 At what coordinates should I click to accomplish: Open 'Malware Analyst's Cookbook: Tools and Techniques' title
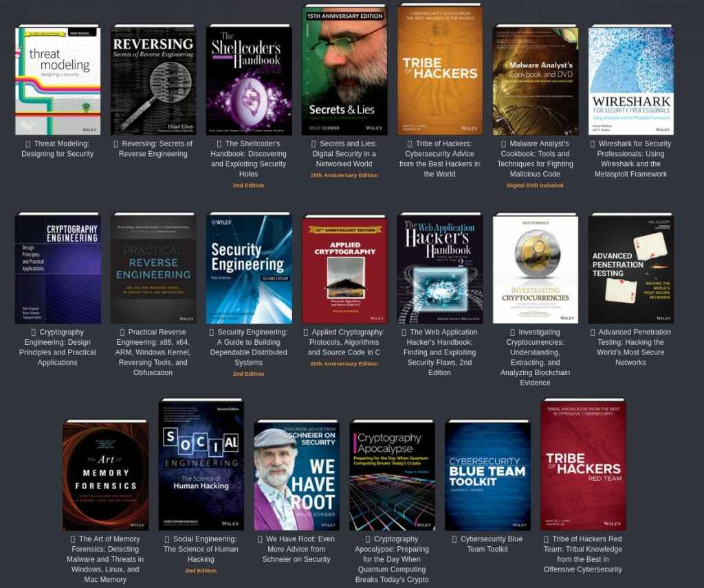536,159
